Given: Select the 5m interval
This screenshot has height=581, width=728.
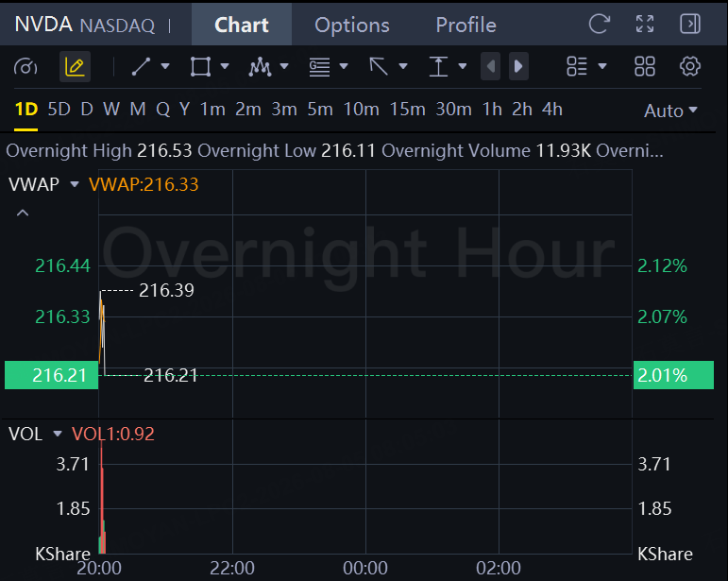Looking at the screenshot, I should (x=320, y=110).
